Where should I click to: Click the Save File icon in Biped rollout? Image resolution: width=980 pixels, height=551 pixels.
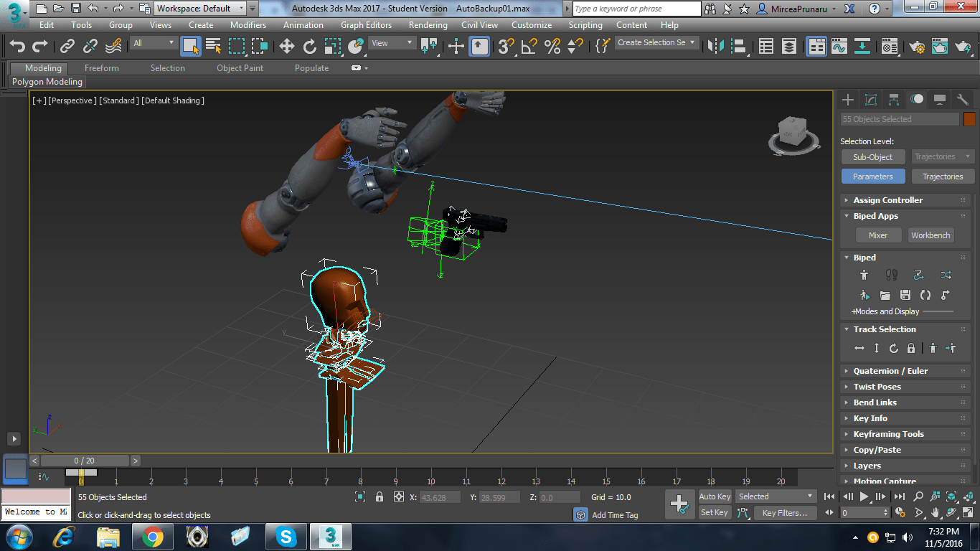pos(905,295)
